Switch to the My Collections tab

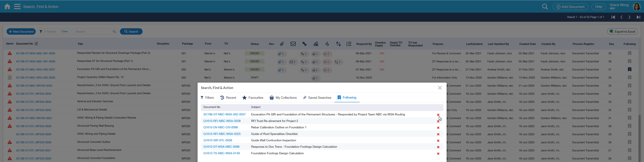283,98
